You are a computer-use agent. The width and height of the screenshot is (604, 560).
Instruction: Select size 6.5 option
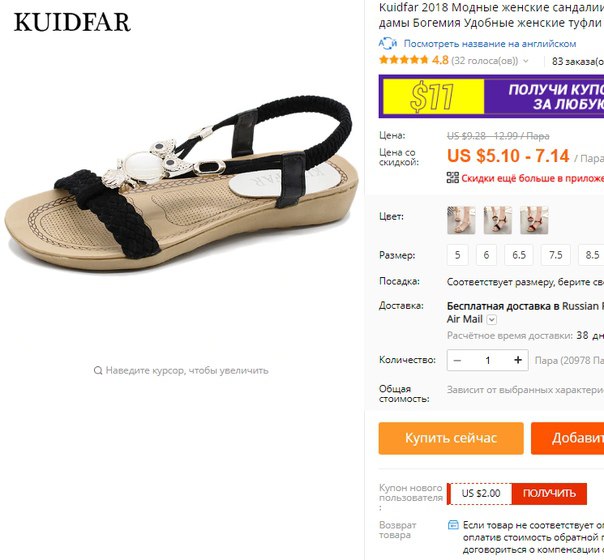pos(519,255)
